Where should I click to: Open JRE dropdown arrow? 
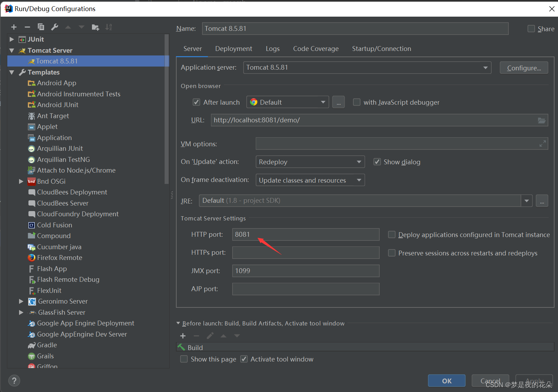[527, 201]
